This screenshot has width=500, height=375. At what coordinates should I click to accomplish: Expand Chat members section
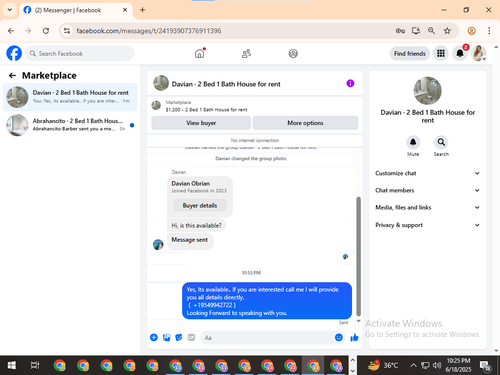pos(427,190)
